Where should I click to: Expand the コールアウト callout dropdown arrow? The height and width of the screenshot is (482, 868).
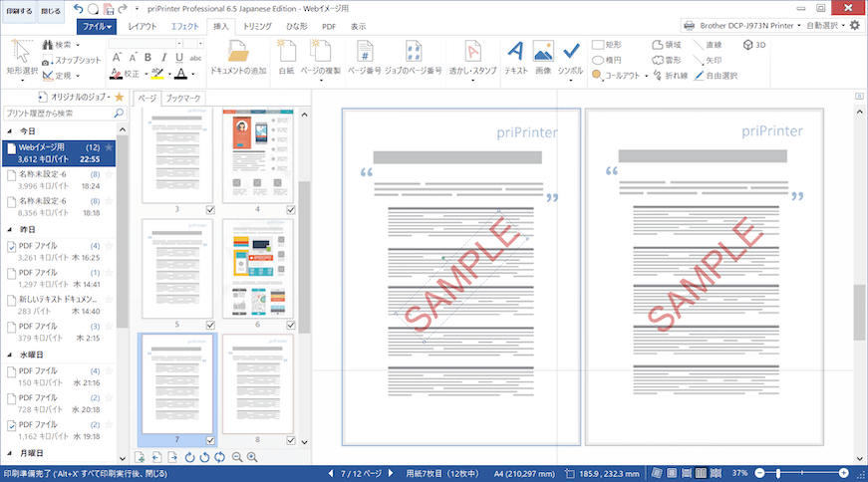point(647,76)
